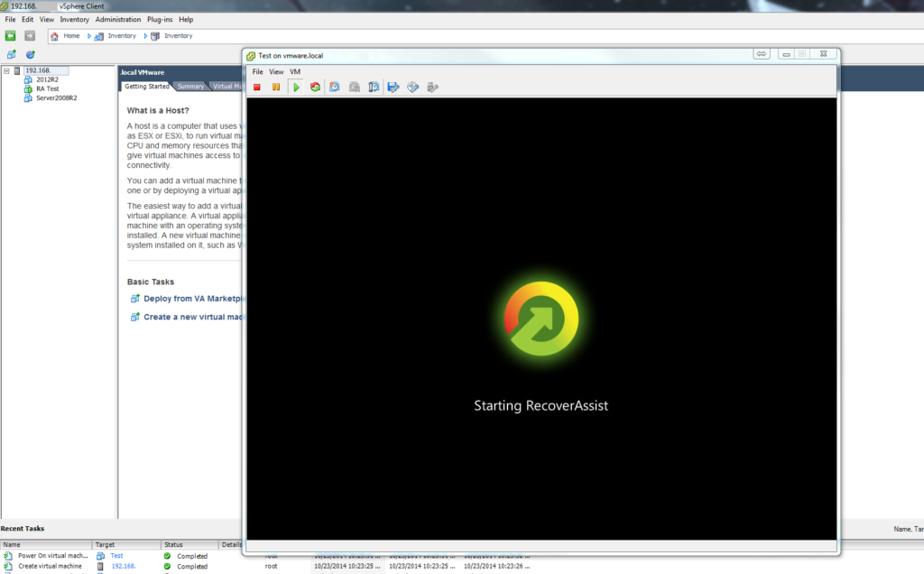Click the green Power On button
The image size is (924, 574).
[295, 87]
